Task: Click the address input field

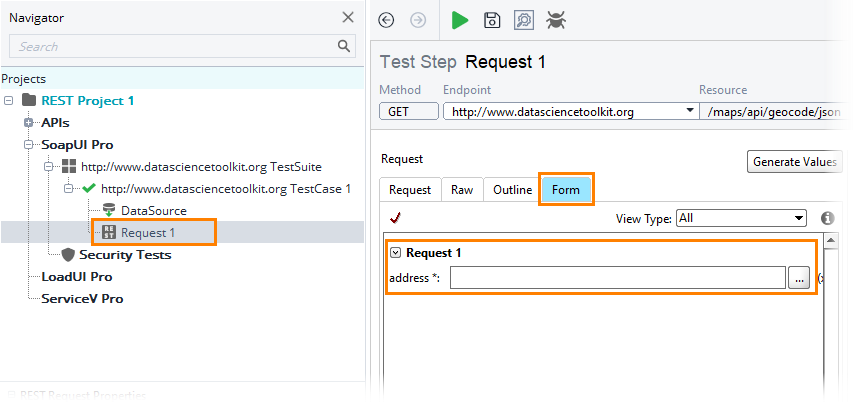Action: click(618, 278)
